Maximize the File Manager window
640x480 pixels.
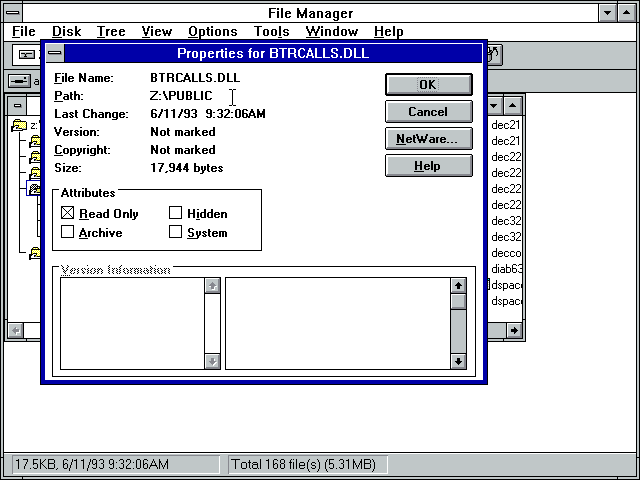[627, 13]
